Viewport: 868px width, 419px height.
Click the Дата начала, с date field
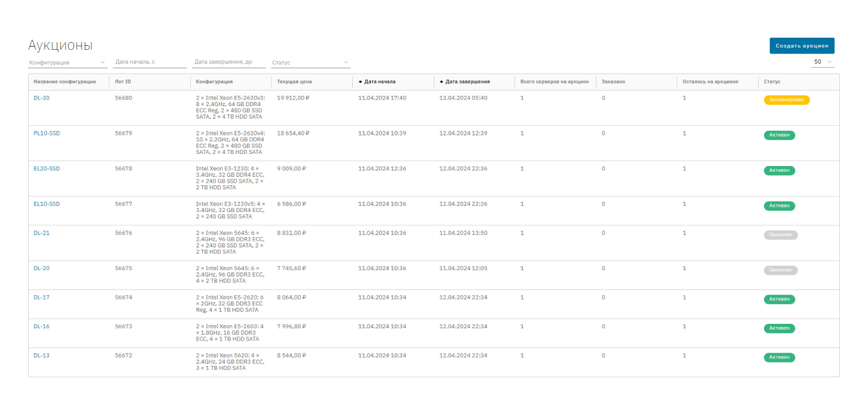pyautogui.click(x=149, y=62)
